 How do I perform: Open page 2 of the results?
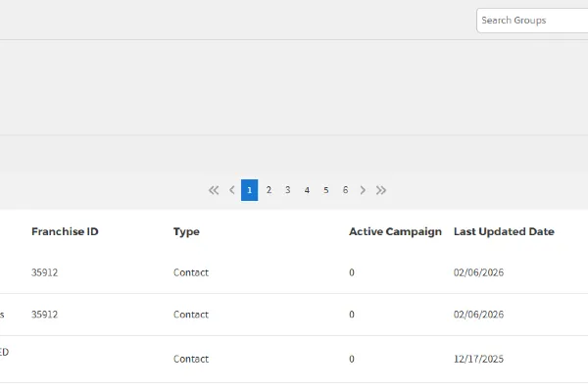pos(269,190)
